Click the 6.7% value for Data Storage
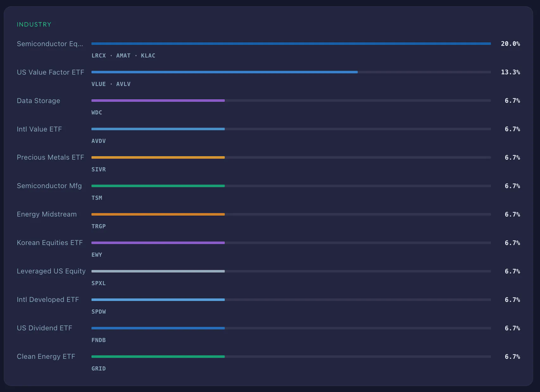540x392 pixels. pyautogui.click(x=512, y=101)
